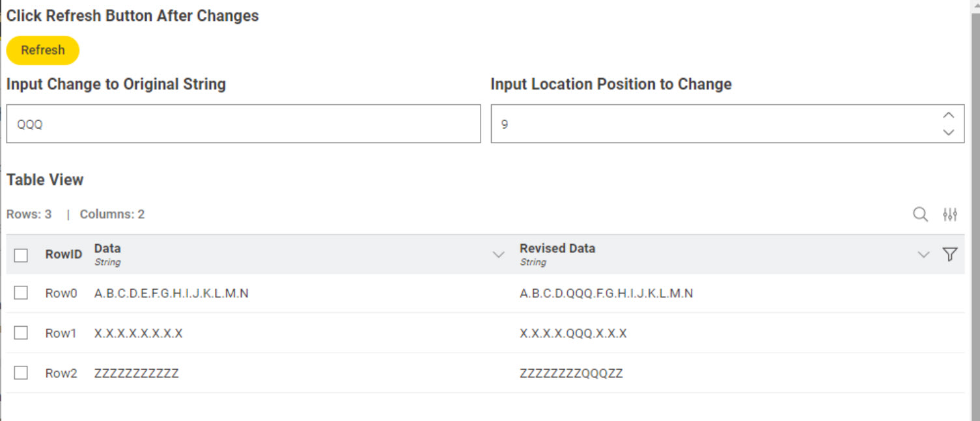The height and width of the screenshot is (421, 980).
Task: Check the Row1 checkbox
Action: [x=21, y=333]
